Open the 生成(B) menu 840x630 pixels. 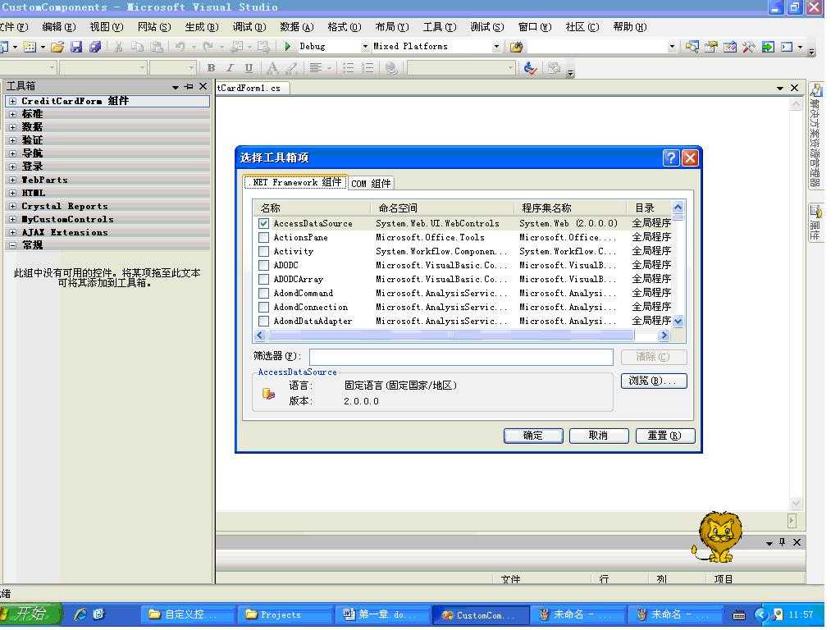[x=202, y=27]
